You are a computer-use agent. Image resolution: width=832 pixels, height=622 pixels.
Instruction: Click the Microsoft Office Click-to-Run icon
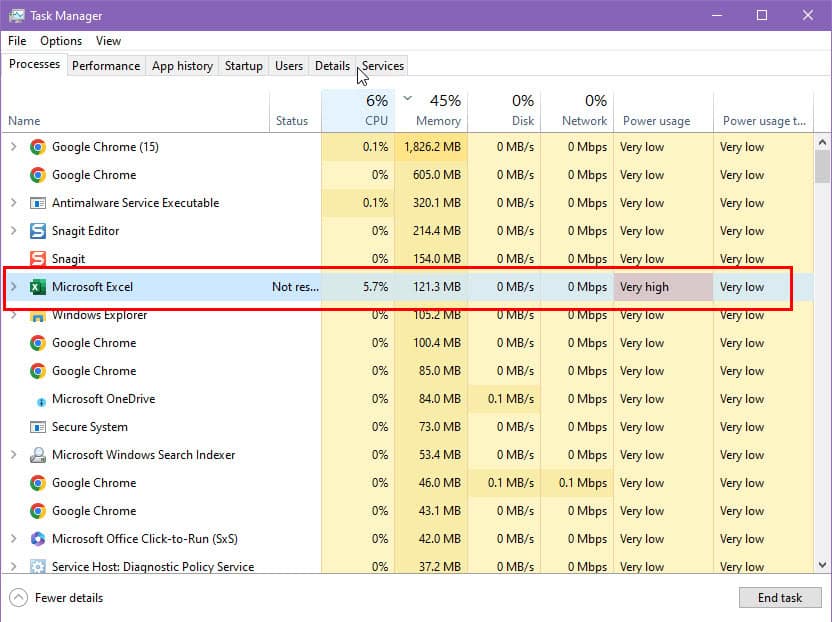tap(38, 539)
